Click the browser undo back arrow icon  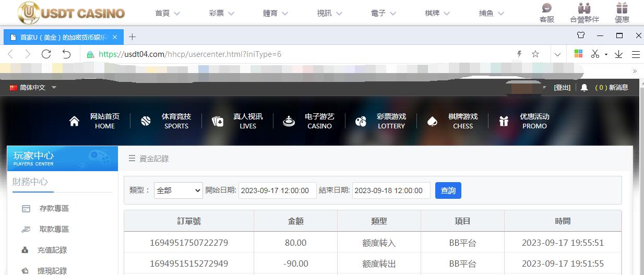66,54
